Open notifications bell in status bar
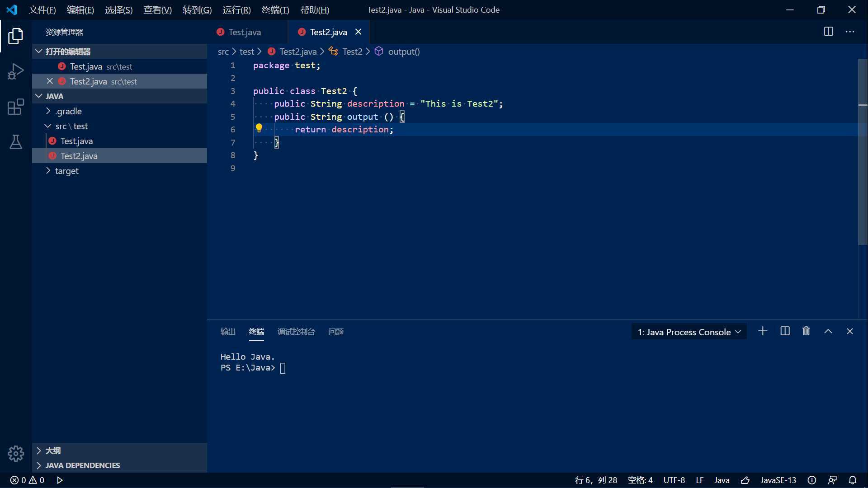The height and width of the screenshot is (488, 868). [x=853, y=480]
